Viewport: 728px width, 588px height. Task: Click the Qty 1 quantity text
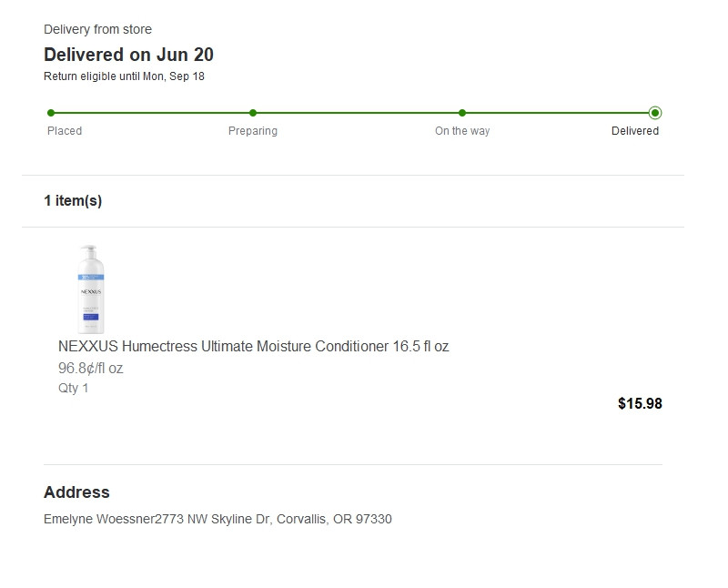73,389
